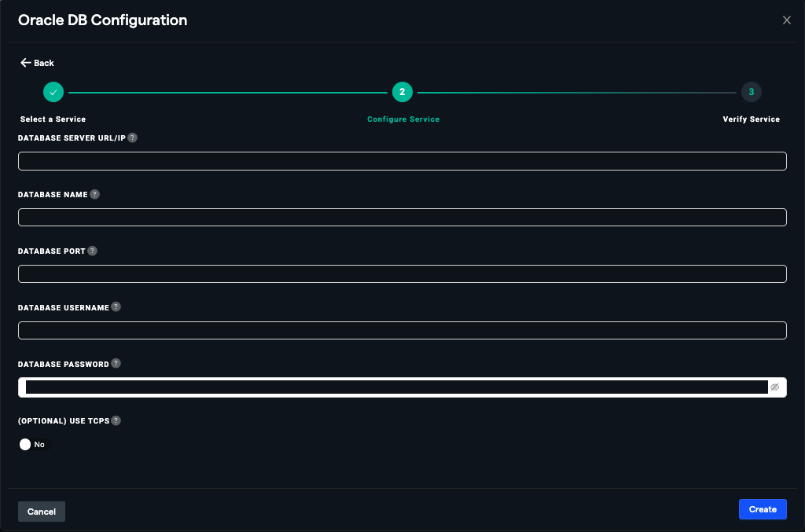Click step 3 Verify Service circle
Image resolution: width=805 pixels, height=532 pixels.
click(751, 92)
